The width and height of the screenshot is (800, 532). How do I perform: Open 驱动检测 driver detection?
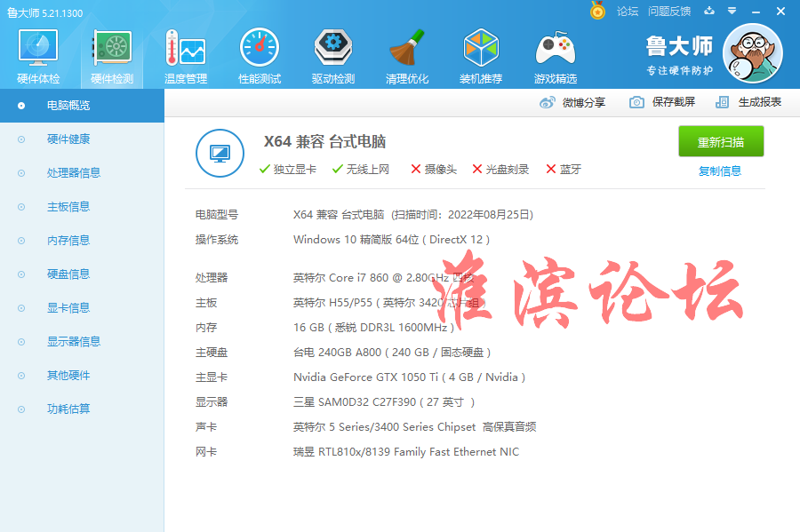[x=333, y=56]
